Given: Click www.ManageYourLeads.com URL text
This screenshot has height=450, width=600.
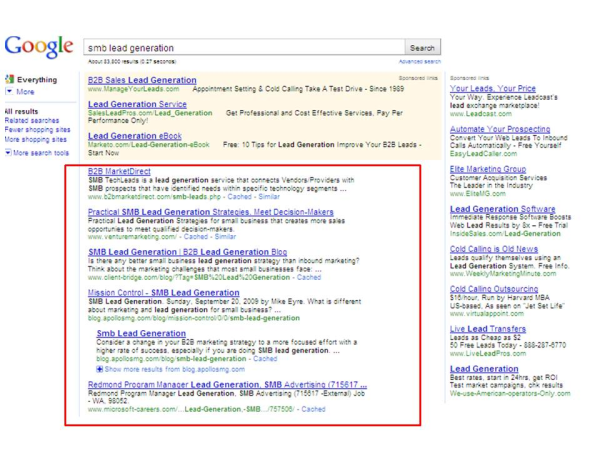Looking at the screenshot, I should [134, 89].
